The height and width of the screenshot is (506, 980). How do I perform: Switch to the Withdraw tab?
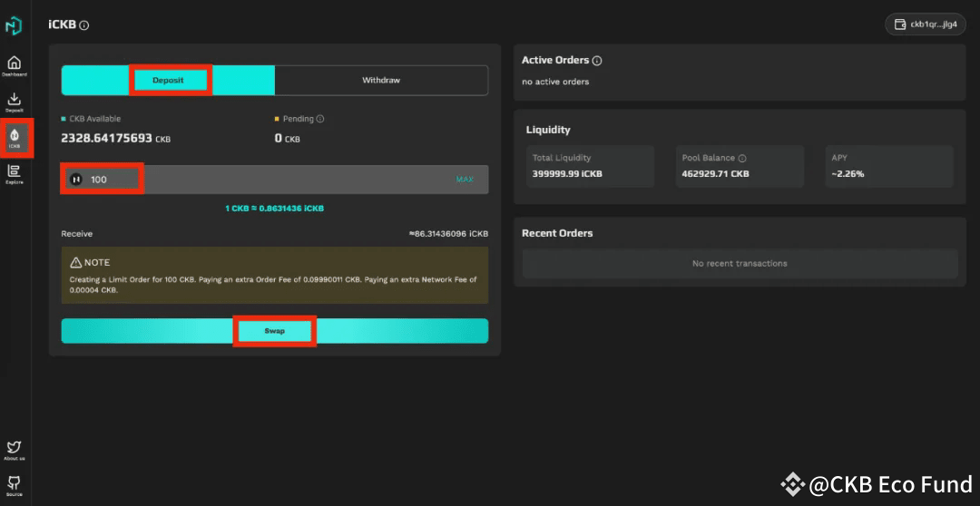click(381, 80)
